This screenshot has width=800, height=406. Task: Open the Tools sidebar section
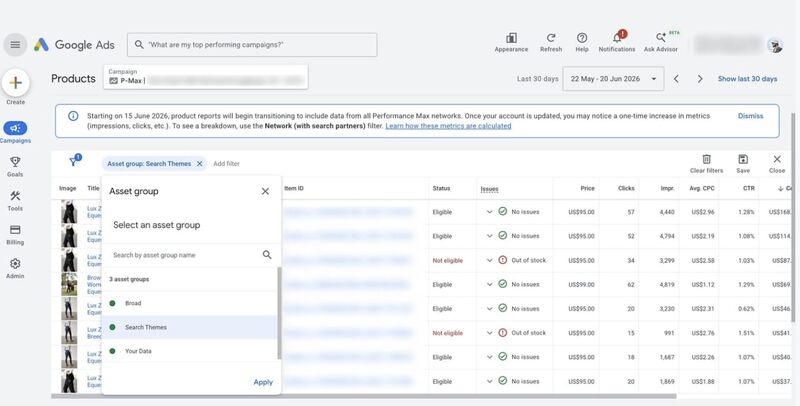click(15, 200)
